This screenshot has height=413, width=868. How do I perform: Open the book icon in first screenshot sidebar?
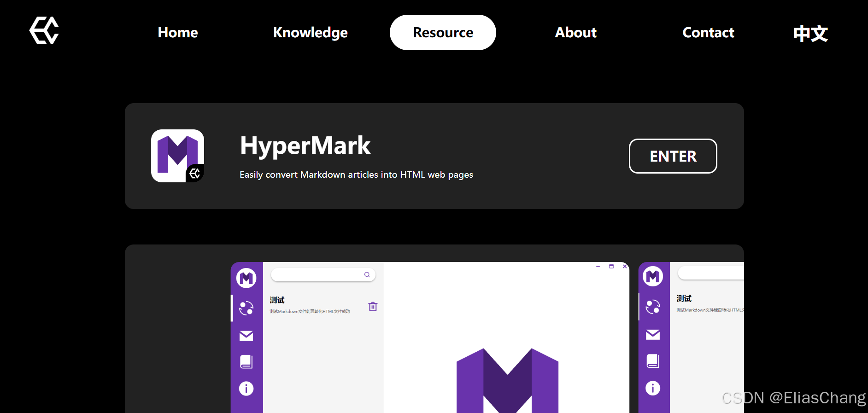246,361
